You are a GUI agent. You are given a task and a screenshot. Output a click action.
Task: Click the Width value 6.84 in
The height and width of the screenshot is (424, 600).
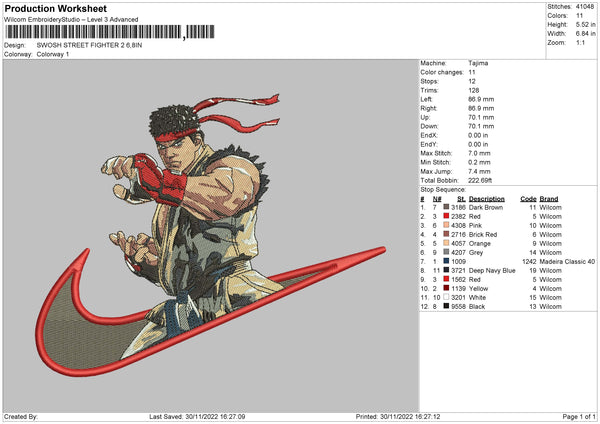[x=585, y=34]
